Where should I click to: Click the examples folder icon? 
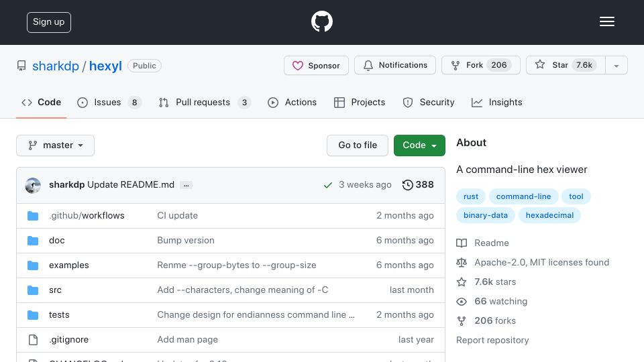tap(33, 265)
